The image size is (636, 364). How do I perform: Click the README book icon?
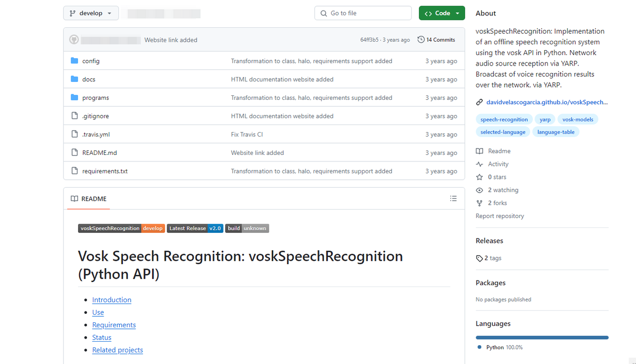click(x=479, y=150)
